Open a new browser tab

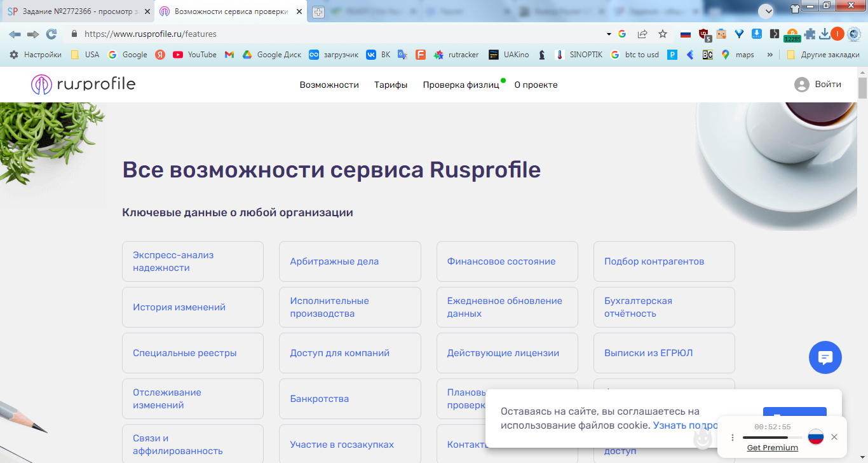click(318, 12)
